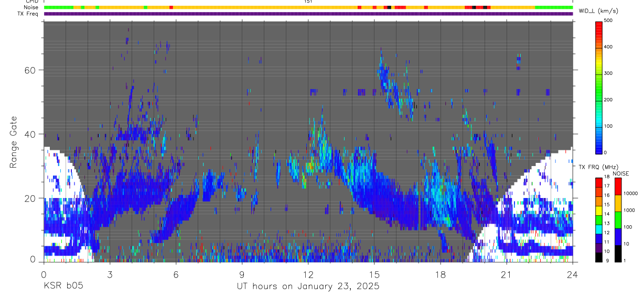
Task: Click the 'Noise' row label at top left
Action: [x=31, y=7]
